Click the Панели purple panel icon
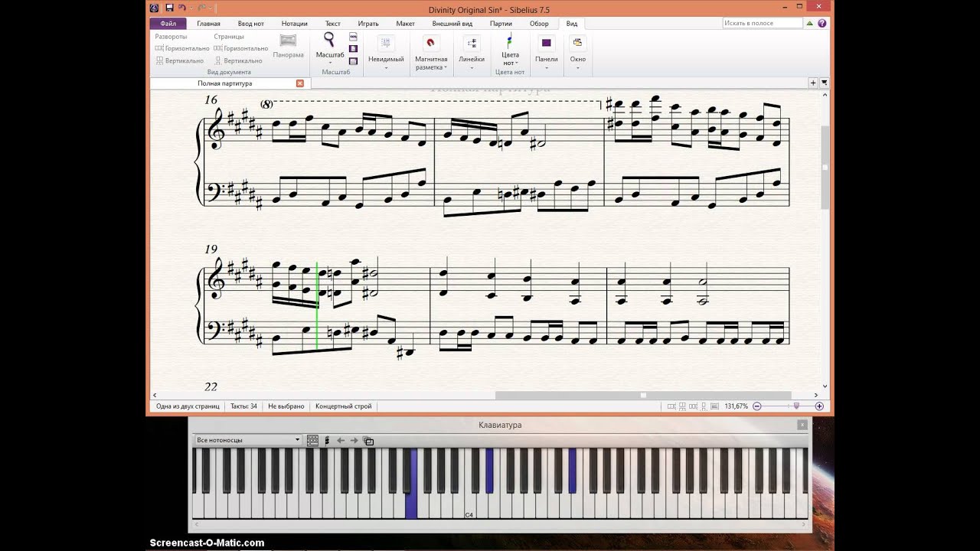Screen dimensions: 980x551 [x=546, y=43]
